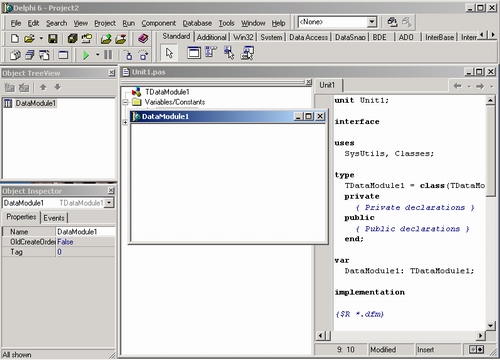This screenshot has width=500, height=360.
Task: Switch to Events tab in Object Inspector
Action: point(54,218)
